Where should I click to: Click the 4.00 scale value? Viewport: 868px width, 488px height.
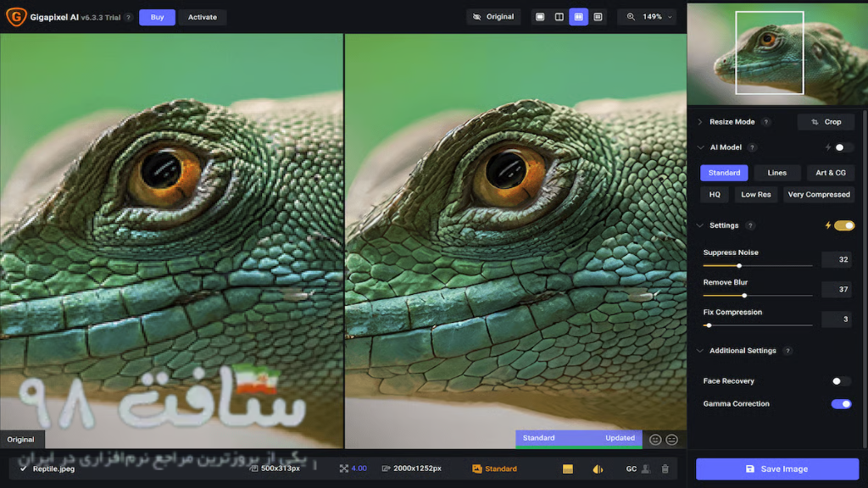[x=359, y=469]
